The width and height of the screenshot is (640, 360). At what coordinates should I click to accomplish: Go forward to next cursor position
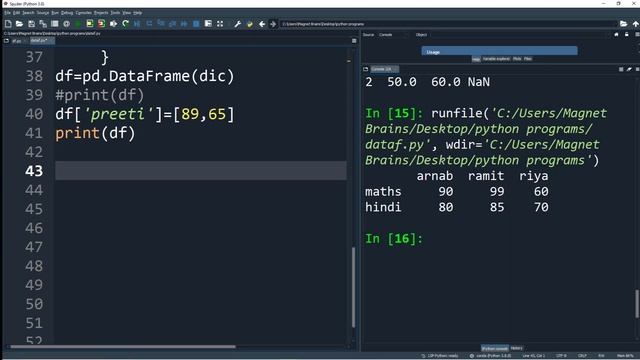click(273, 24)
